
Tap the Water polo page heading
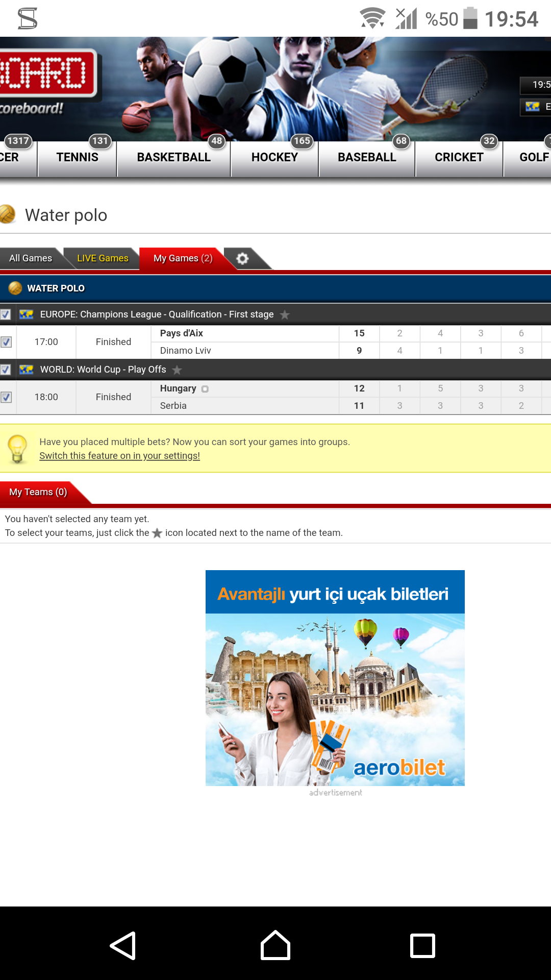point(66,215)
